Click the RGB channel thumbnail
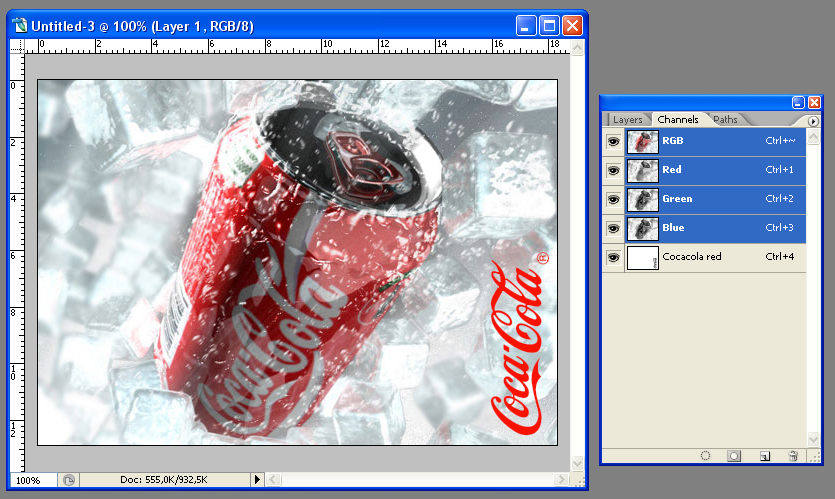Screen dimensions: 835x499 click(643, 142)
